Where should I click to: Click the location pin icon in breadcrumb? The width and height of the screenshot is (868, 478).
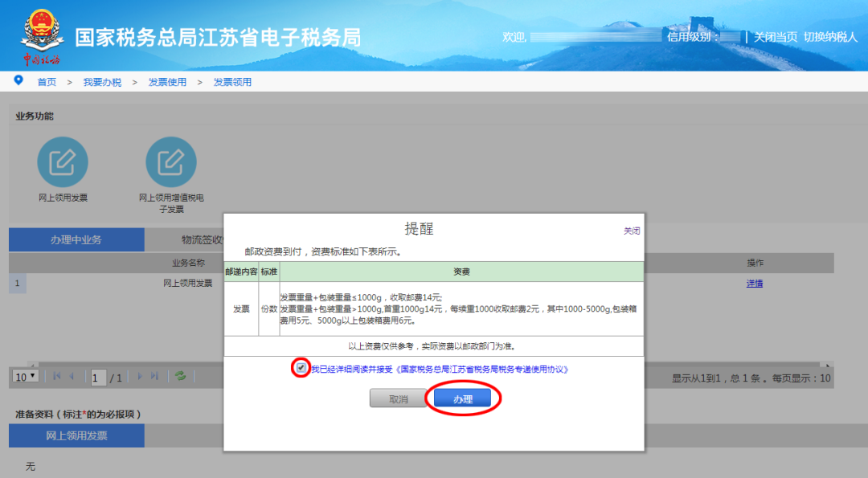(x=18, y=81)
